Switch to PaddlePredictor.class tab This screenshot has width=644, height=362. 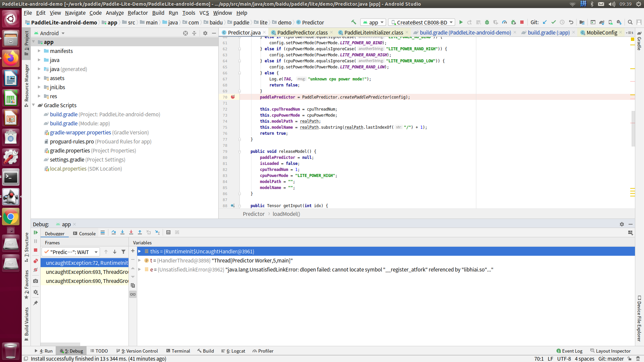coord(302,33)
